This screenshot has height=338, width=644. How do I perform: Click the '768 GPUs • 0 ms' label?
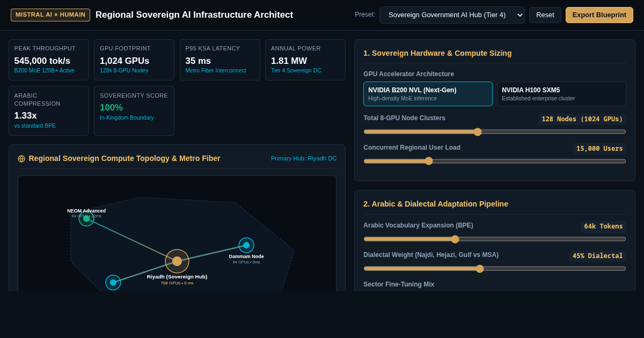177,283
